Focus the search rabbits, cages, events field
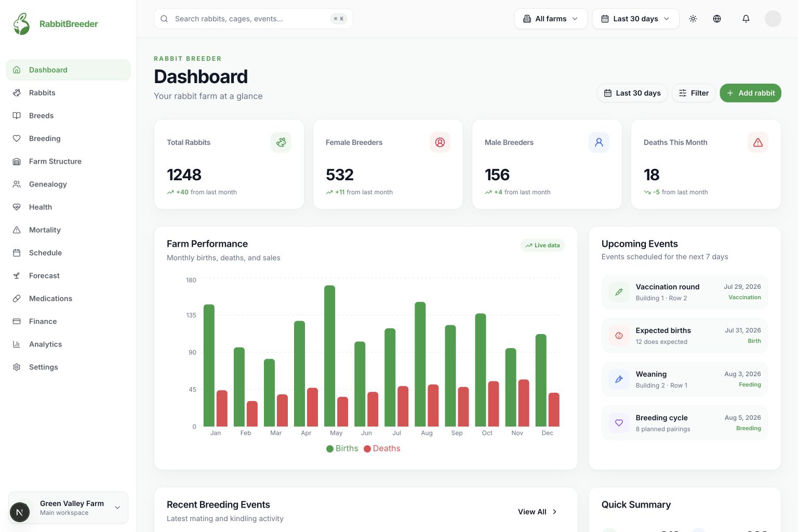Image resolution: width=798 pixels, height=532 pixels. (254, 19)
